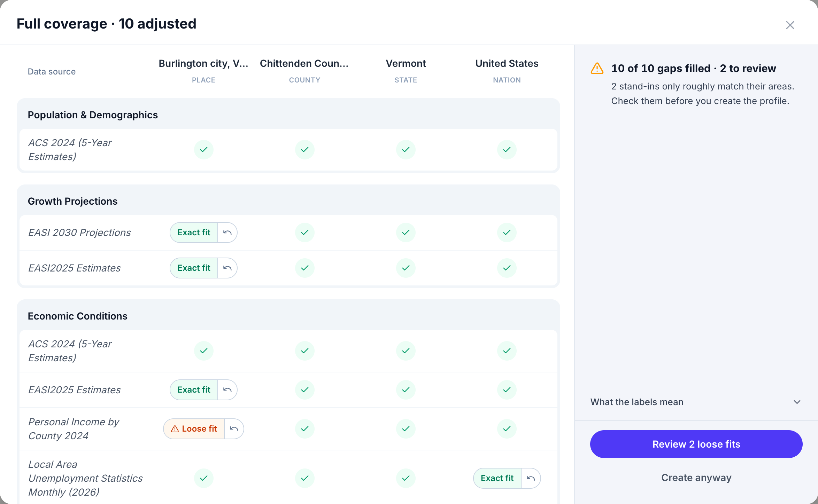Click Burlington city place checkmark in Population ACS row
The image size is (818, 504).
pyautogui.click(x=204, y=150)
